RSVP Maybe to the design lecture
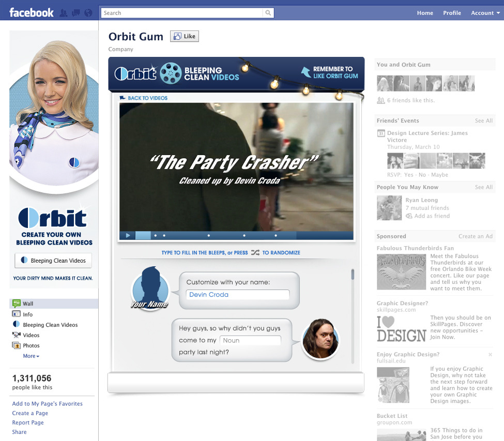Screen dimensions: 504x441 [439, 175]
